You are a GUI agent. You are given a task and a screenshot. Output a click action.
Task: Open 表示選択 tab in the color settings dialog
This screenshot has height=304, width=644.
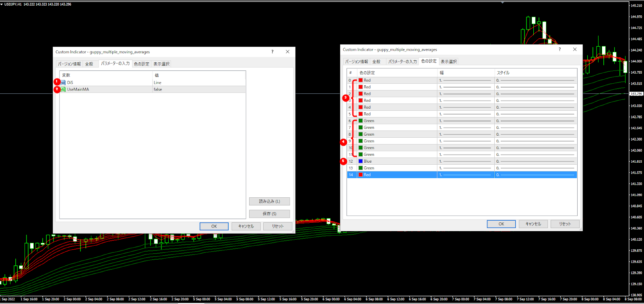point(448,62)
